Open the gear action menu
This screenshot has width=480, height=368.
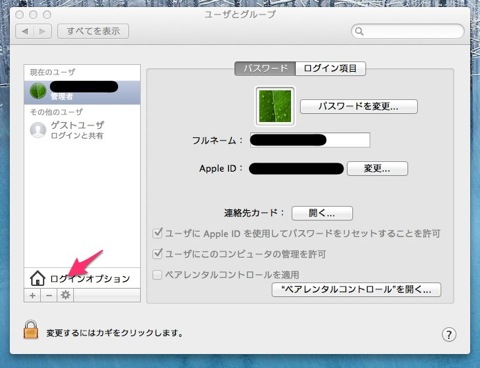pyautogui.click(x=65, y=295)
